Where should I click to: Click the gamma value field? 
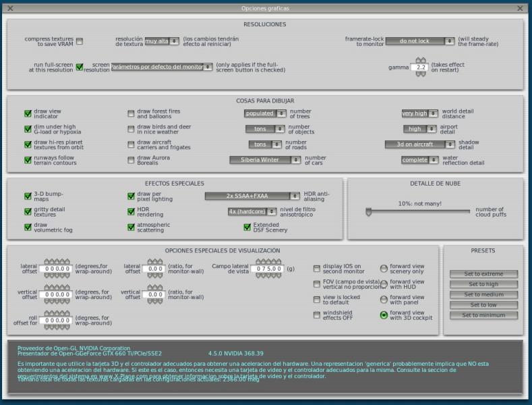tap(419, 67)
